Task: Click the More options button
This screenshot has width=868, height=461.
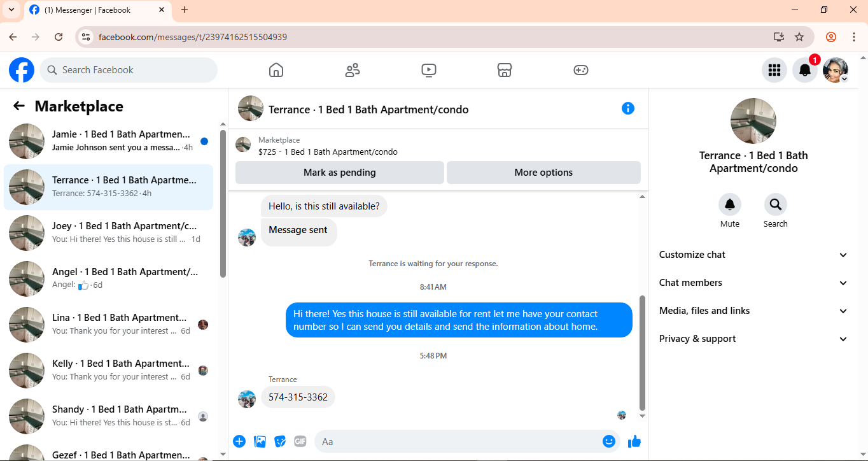Action: [x=543, y=173]
